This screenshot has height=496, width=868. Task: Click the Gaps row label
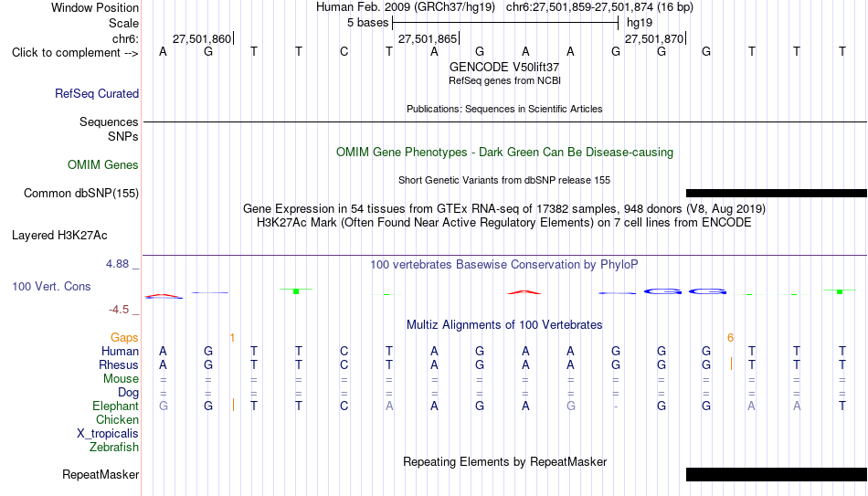(x=124, y=338)
